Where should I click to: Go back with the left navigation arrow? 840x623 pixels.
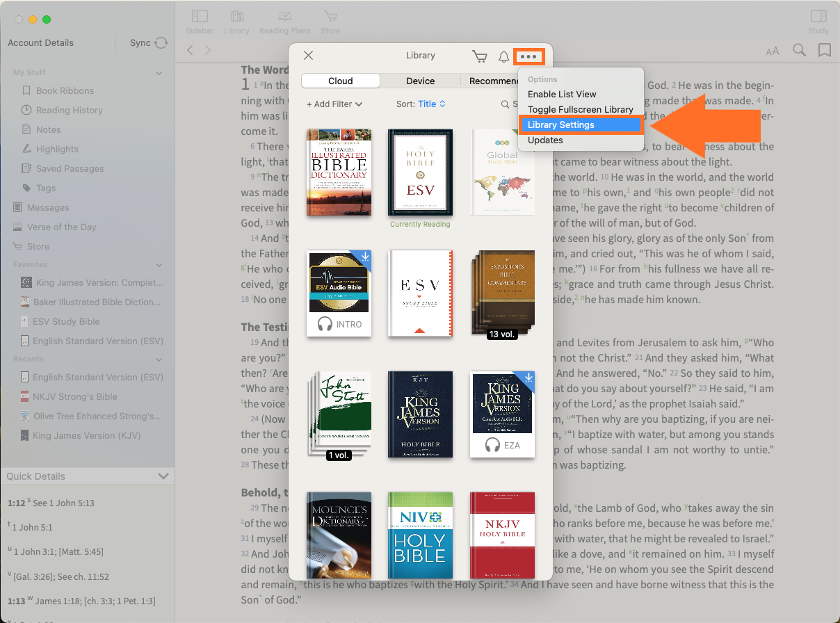click(190, 50)
